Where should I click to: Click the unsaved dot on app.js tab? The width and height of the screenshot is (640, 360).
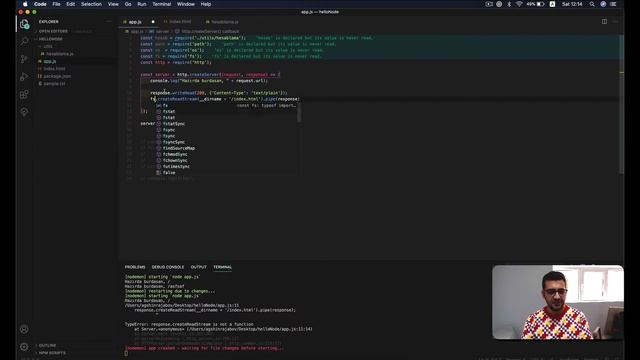(x=153, y=22)
